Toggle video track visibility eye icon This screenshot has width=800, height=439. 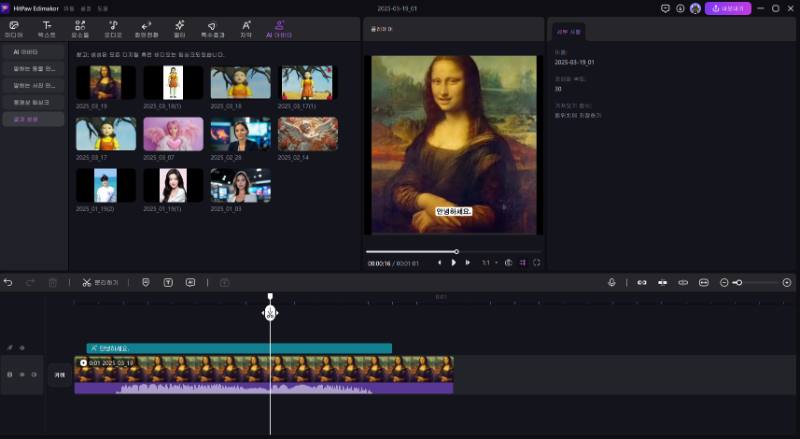click(22, 375)
